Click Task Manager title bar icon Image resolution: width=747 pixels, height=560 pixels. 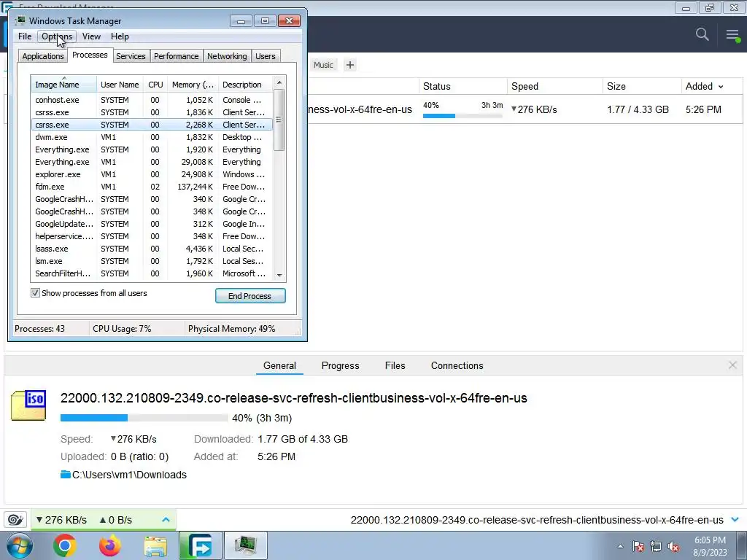[x=20, y=20]
